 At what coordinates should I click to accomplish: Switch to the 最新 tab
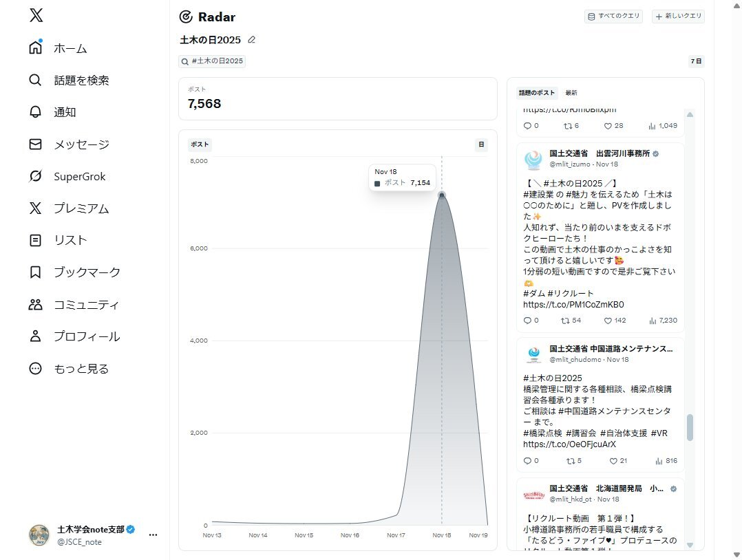(571, 93)
